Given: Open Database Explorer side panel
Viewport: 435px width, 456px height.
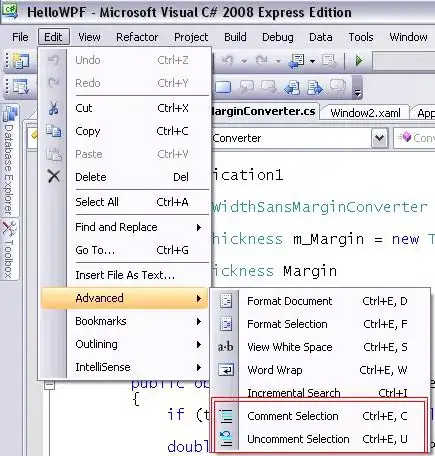Looking at the screenshot, I should point(9,161).
